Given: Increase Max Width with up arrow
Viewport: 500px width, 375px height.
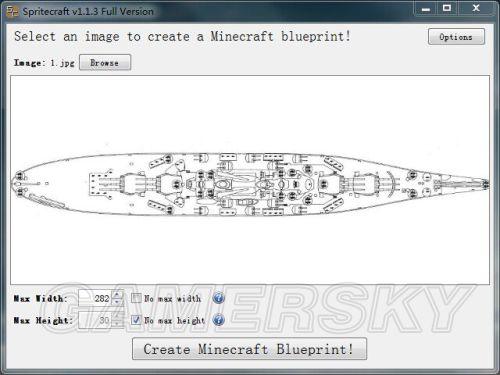Looking at the screenshot, I should pos(117,294).
